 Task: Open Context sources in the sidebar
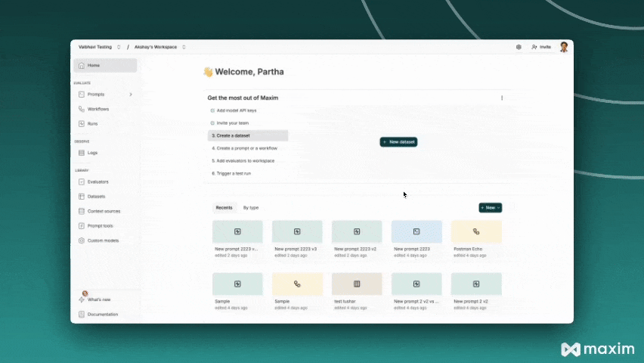[x=105, y=211]
